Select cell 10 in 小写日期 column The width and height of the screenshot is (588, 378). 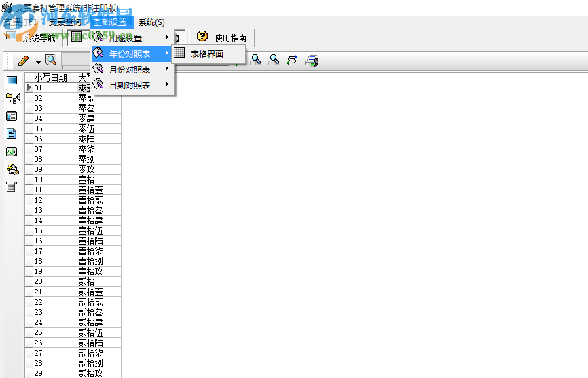point(55,179)
